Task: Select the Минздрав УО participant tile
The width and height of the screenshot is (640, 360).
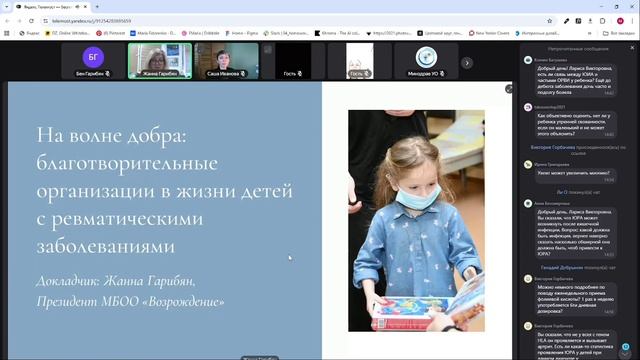Action: (x=426, y=61)
